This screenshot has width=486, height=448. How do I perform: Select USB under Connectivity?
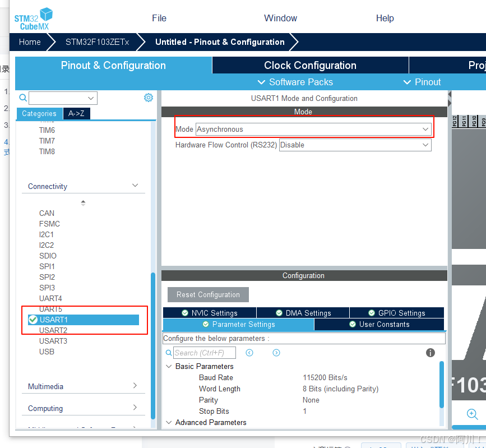click(x=47, y=352)
